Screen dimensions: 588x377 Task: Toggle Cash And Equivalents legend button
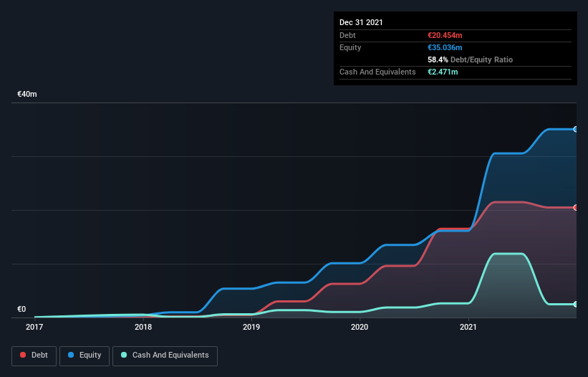click(x=165, y=355)
